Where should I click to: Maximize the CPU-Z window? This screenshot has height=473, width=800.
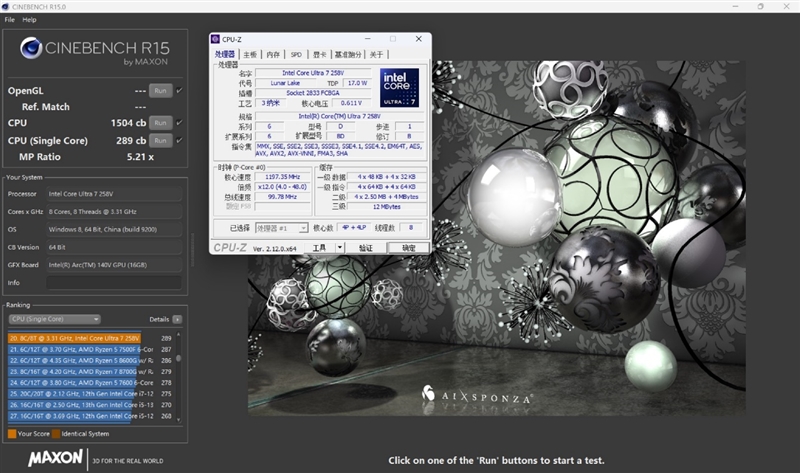[x=393, y=39]
